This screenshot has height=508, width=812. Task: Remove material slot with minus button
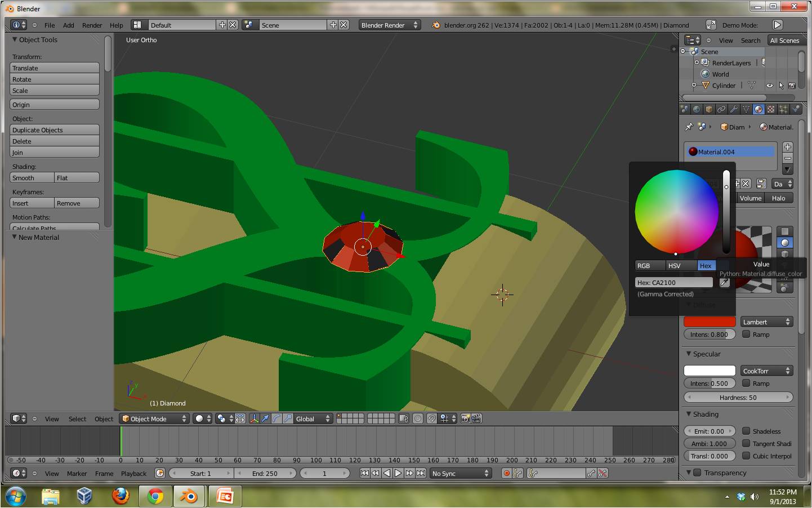788,158
